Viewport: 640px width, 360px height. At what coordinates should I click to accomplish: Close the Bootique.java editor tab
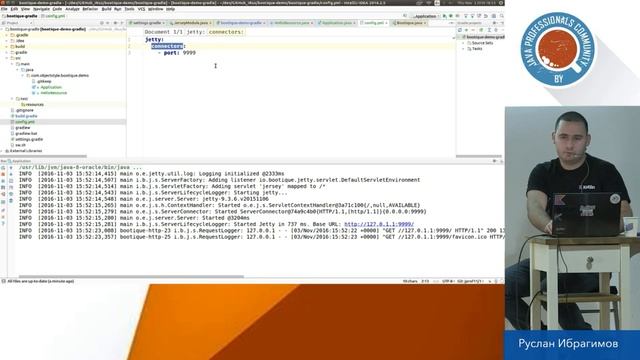(425, 23)
